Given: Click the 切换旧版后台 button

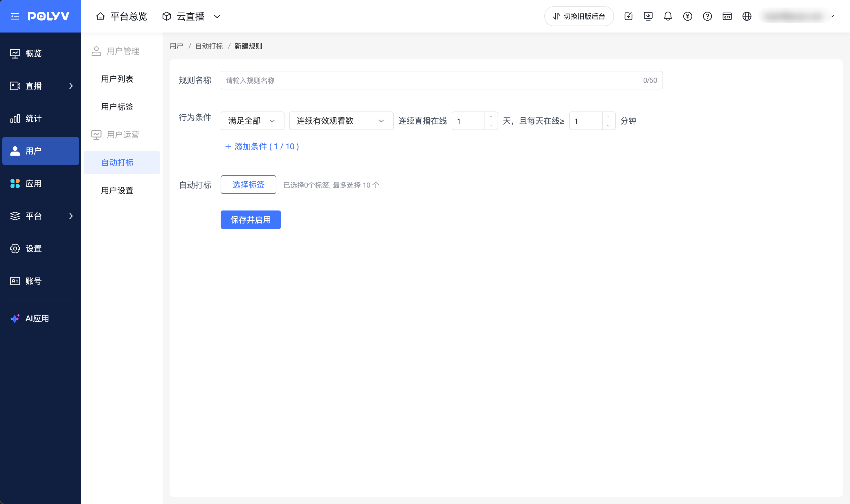Looking at the screenshot, I should (x=579, y=16).
